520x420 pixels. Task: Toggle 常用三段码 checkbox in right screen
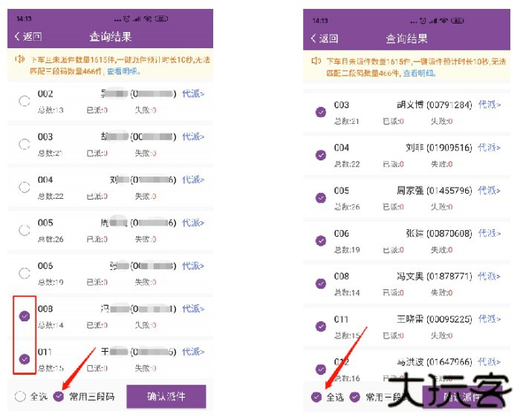[355, 396]
